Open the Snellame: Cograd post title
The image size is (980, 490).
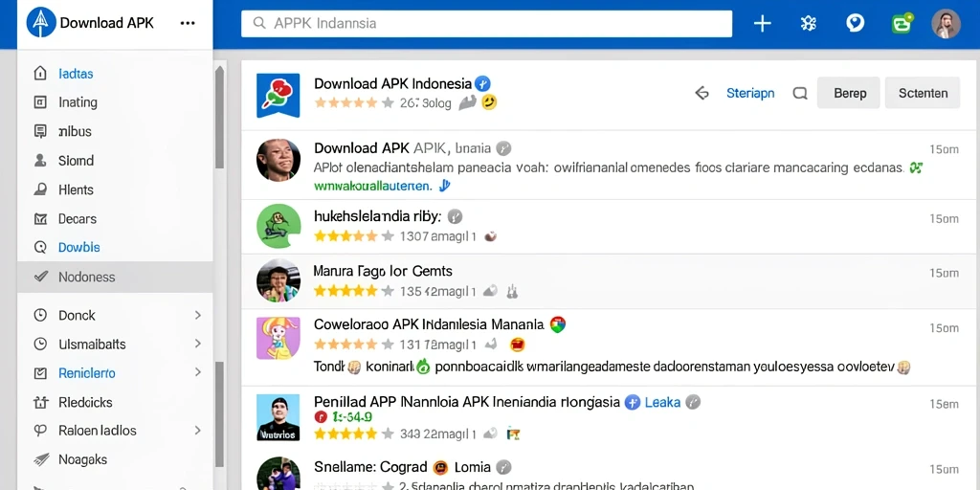370,467
